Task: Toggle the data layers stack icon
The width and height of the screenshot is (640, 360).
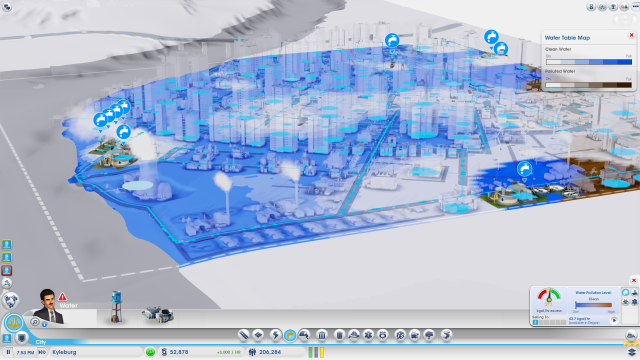Action: coord(632,352)
